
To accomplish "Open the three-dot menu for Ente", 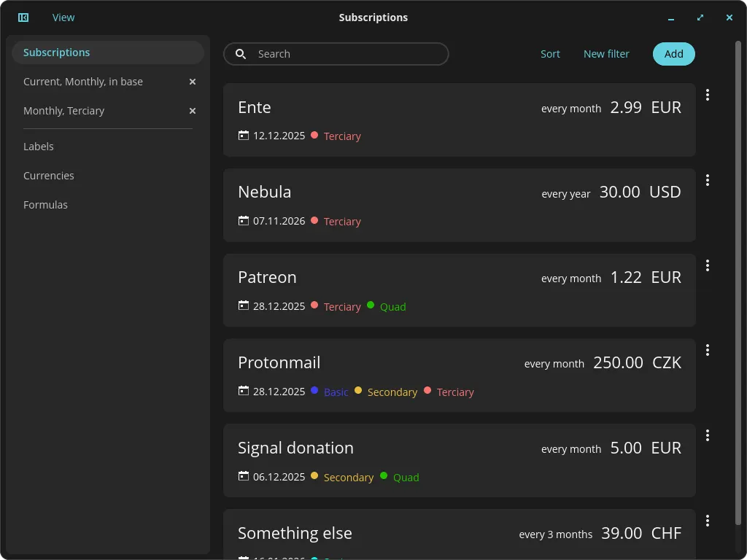I will pyautogui.click(x=708, y=95).
